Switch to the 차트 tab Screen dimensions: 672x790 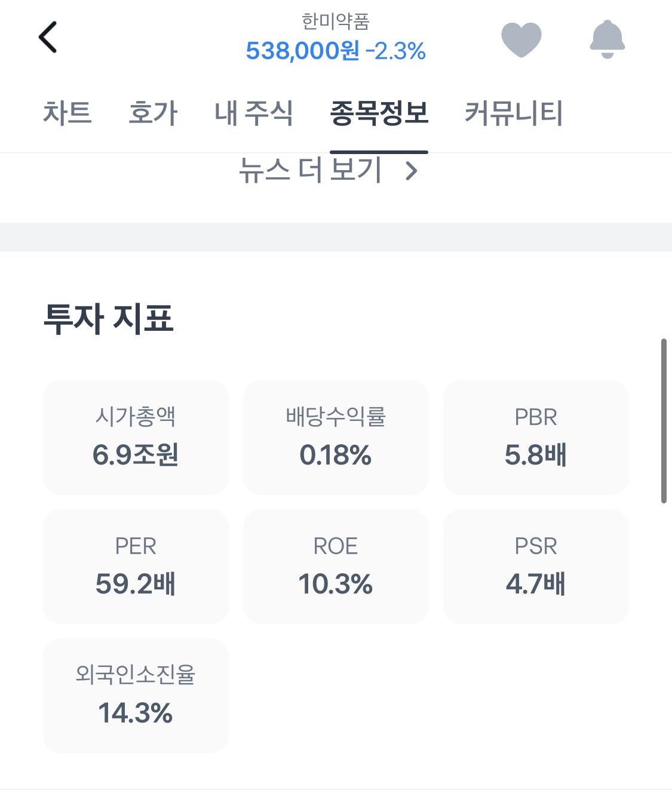pyautogui.click(x=67, y=113)
